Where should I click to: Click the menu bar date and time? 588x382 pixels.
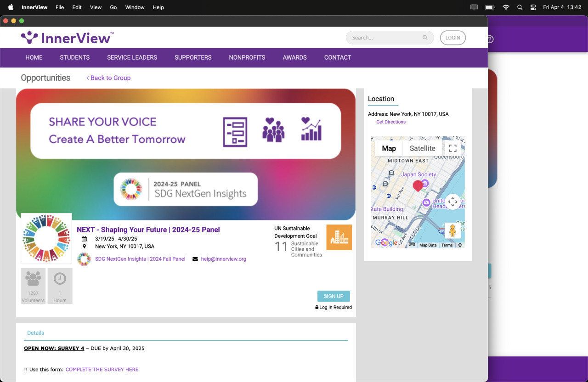[x=562, y=7]
